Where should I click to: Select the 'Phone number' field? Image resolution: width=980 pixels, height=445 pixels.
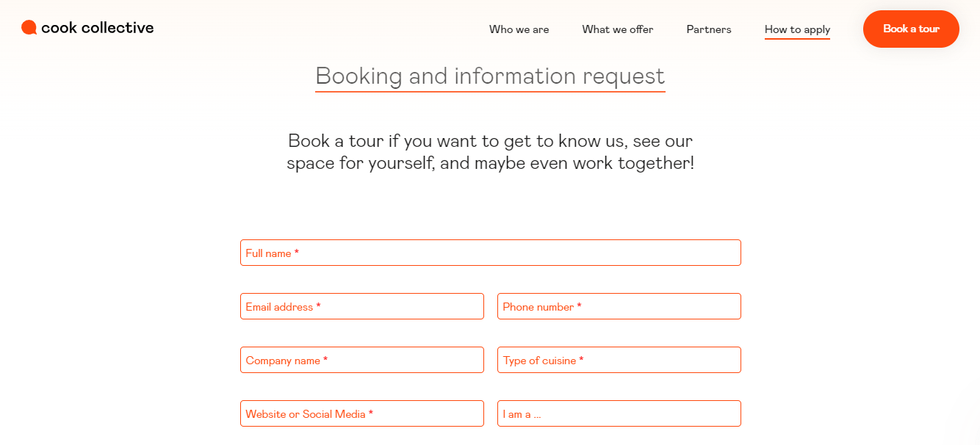tap(619, 306)
